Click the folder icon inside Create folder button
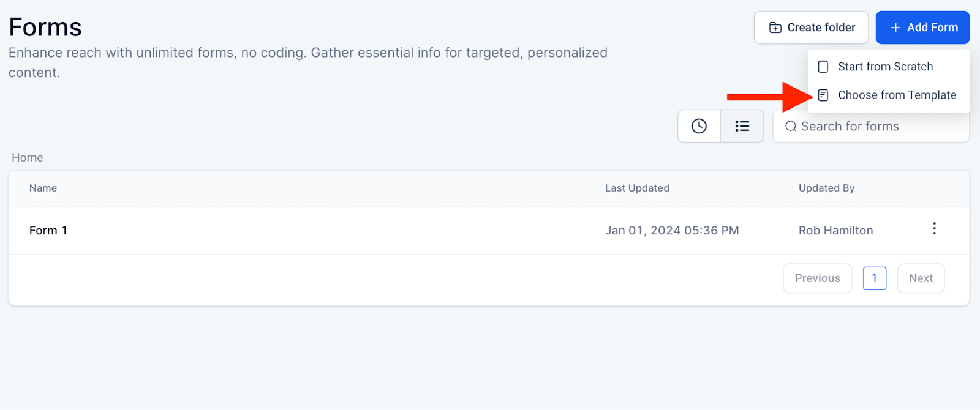The width and height of the screenshot is (980, 410). coord(775,28)
